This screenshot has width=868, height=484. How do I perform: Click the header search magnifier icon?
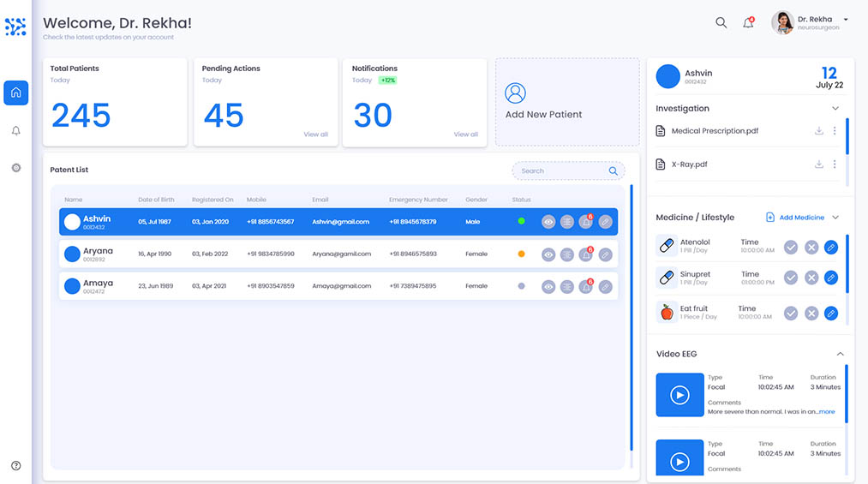point(721,23)
